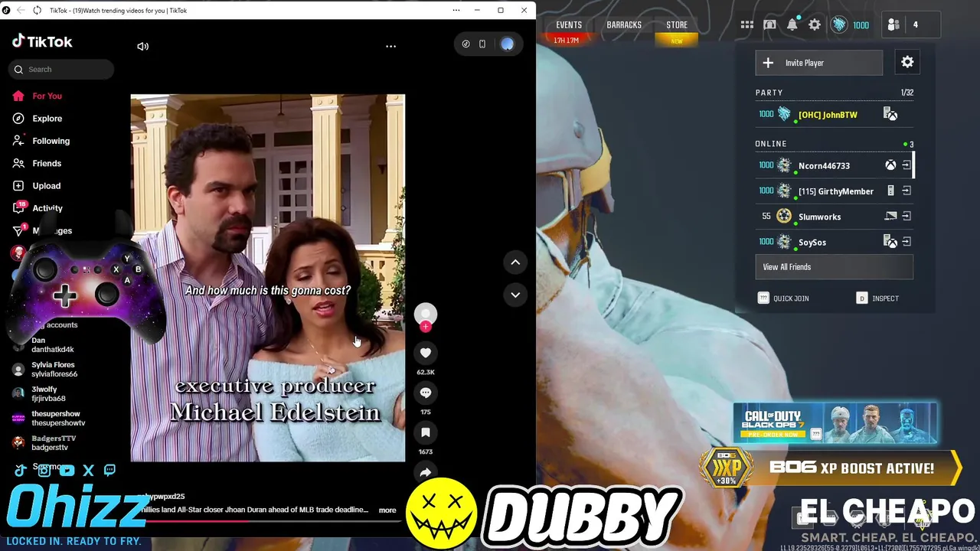Go to previous video with up chevron
The width and height of the screenshot is (980, 551).
click(x=515, y=262)
